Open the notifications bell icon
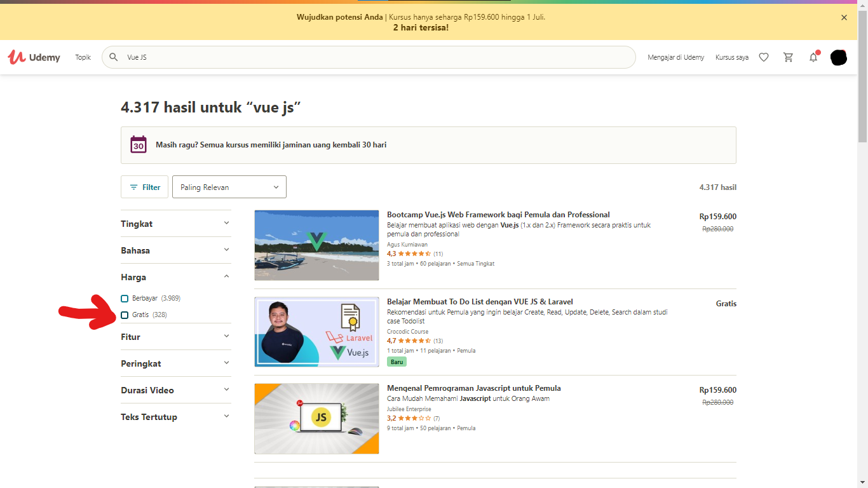868x488 pixels. pos(813,57)
